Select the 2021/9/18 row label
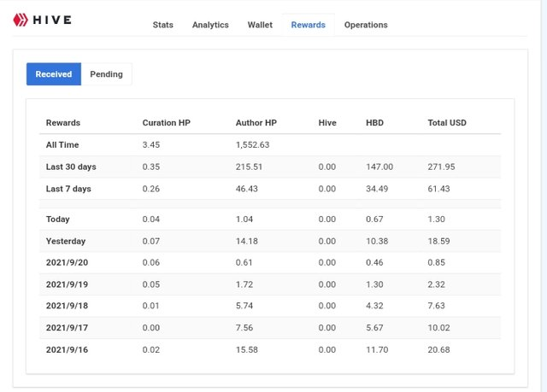The image size is (547, 392). [67, 306]
